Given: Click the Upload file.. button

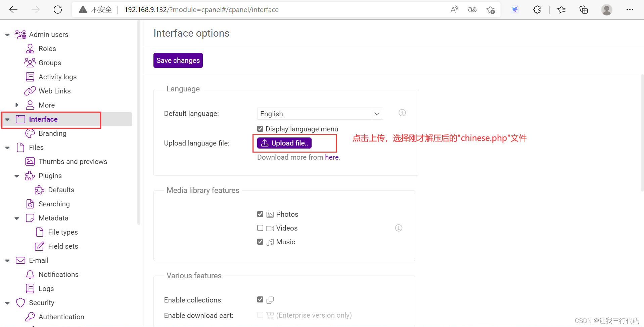Looking at the screenshot, I should click(284, 143).
